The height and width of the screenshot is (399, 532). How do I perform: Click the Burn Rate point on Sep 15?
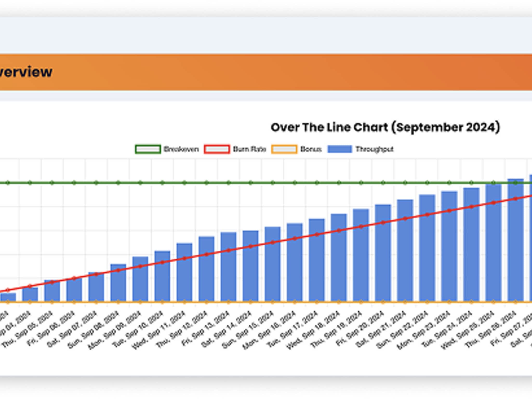(273, 242)
